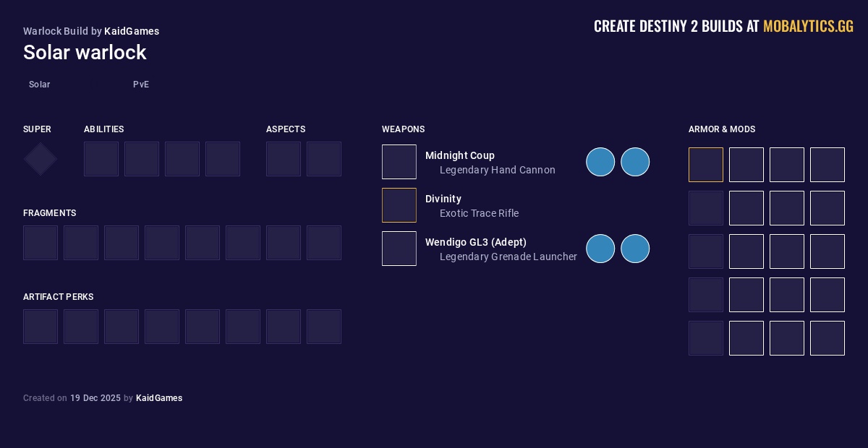This screenshot has height=448, width=868.
Task: Select the first Aspects slot
Action: 284,159
